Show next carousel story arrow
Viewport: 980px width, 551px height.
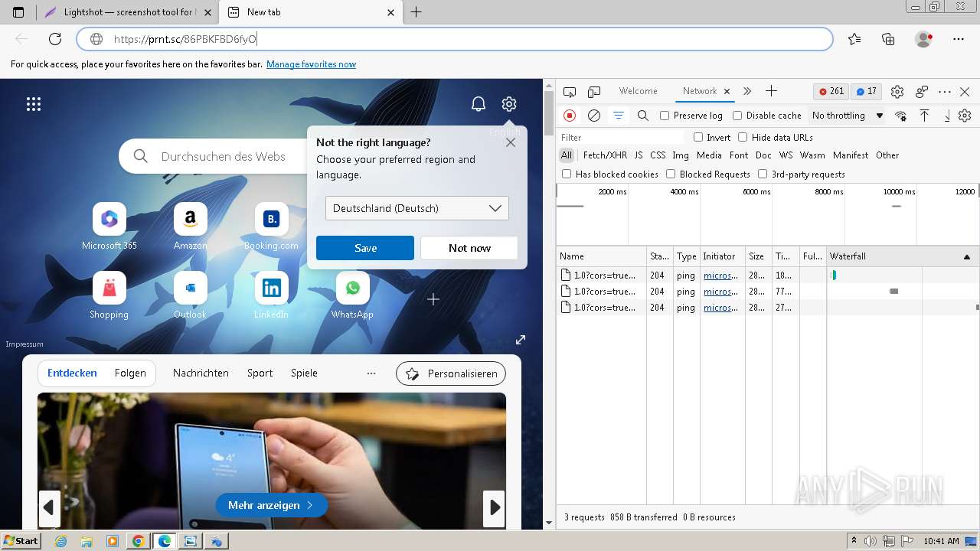pos(494,508)
